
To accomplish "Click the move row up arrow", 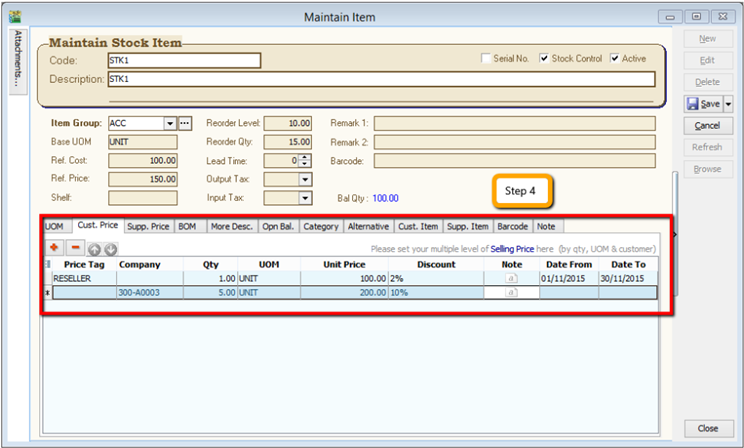I will click(94, 248).
